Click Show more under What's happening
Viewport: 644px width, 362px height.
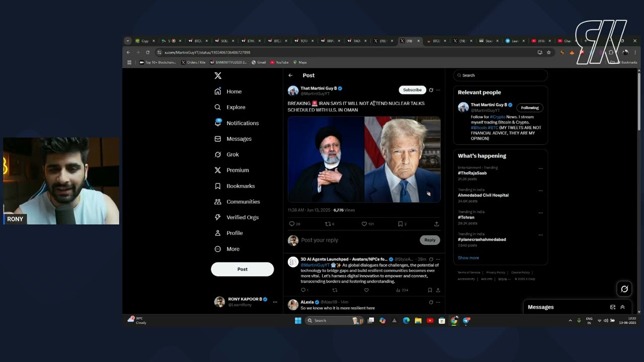(x=468, y=258)
